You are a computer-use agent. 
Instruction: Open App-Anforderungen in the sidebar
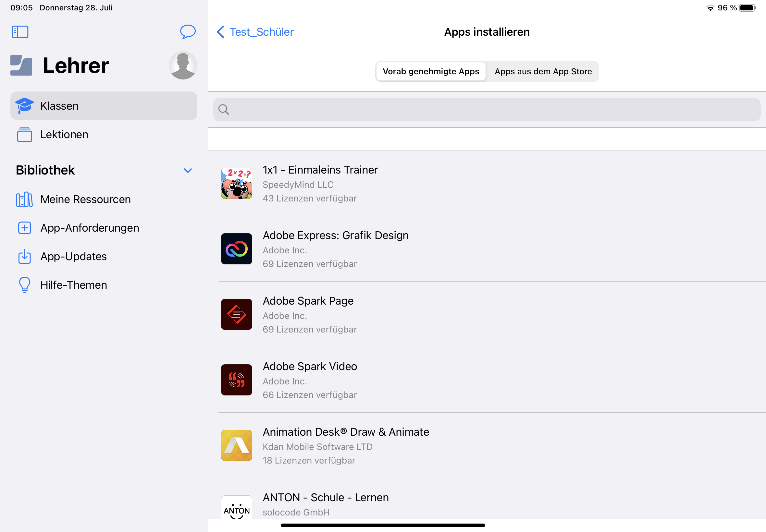pos(104,228)
